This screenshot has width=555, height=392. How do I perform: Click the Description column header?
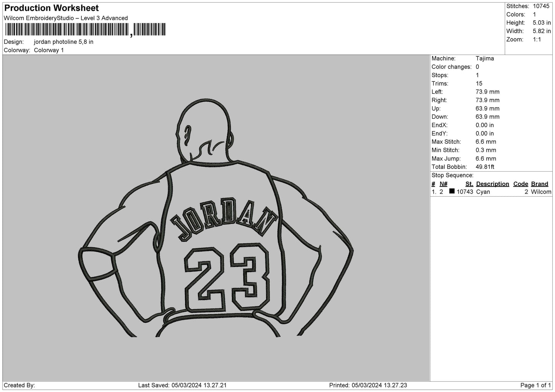coord(492,184)
